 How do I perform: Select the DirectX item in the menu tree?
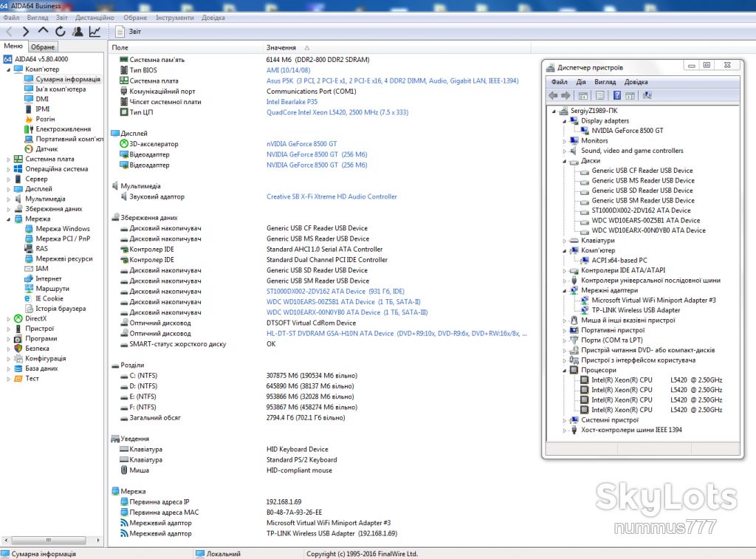(36, 318)
